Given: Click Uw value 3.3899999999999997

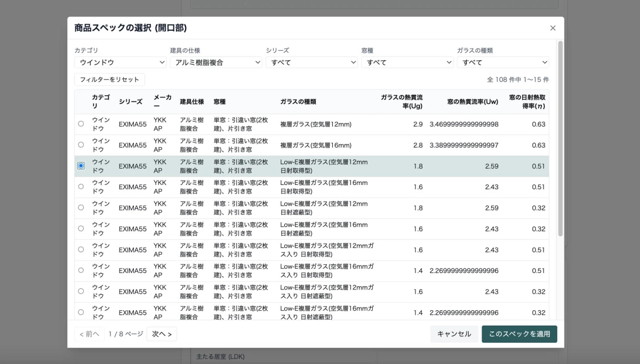Looking at the screenshot, I should coord(464,145).
